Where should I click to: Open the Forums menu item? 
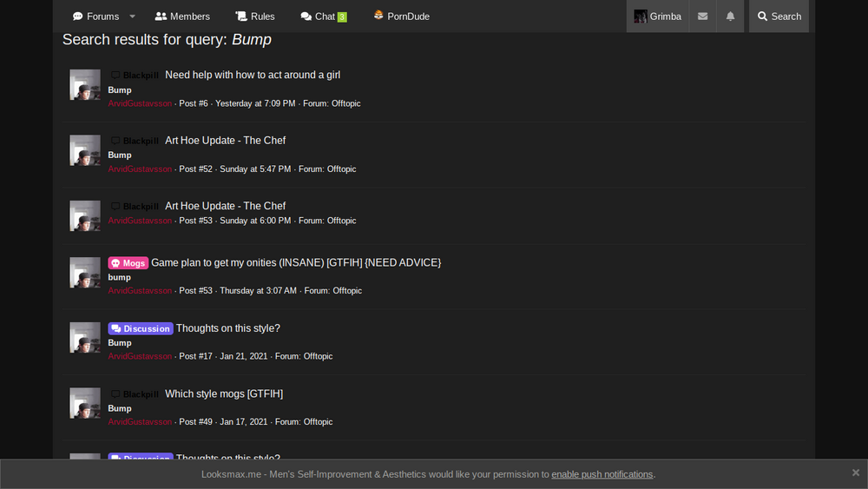pyautogui.click(x=95, y=17)
